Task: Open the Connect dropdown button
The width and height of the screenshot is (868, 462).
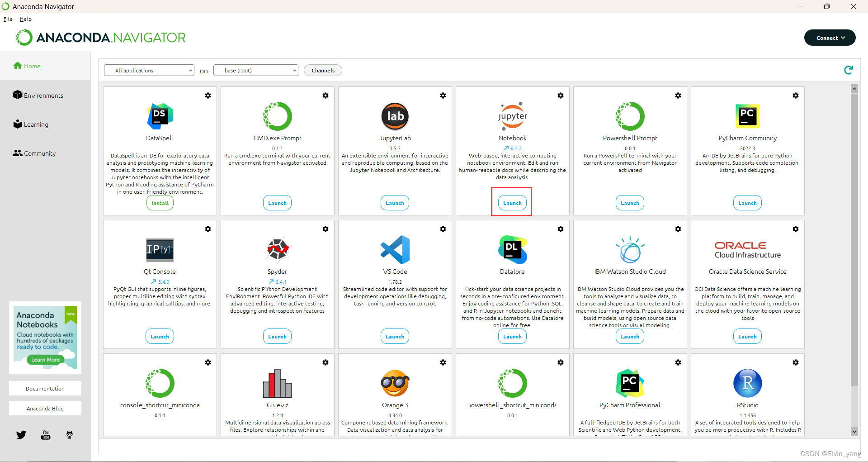Action: [830, 38]
